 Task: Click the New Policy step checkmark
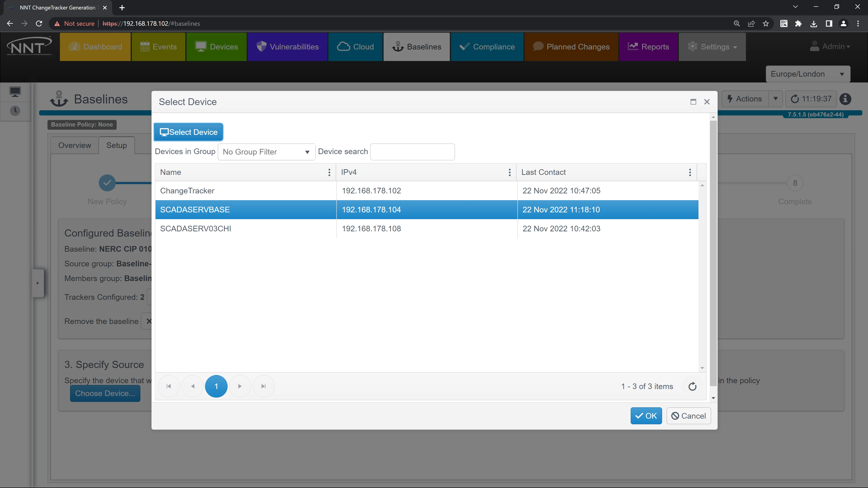coord(107,183)
